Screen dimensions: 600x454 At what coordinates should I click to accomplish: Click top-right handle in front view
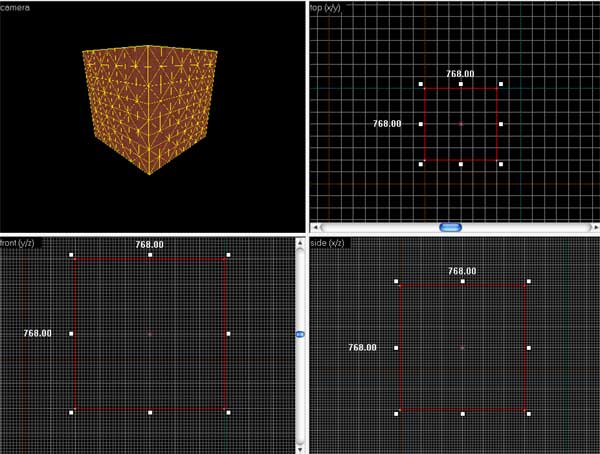(x=228, y=255)
